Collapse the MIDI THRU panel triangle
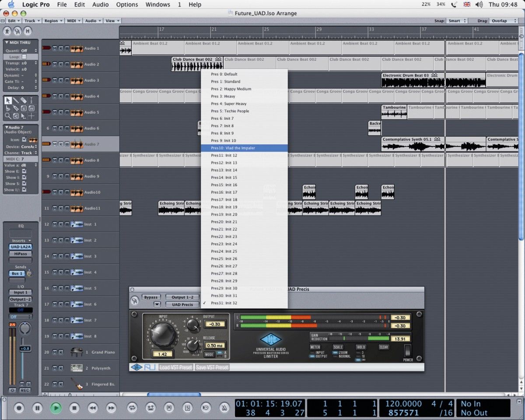Viewport: 525px width, 420px height. [7, 42]
